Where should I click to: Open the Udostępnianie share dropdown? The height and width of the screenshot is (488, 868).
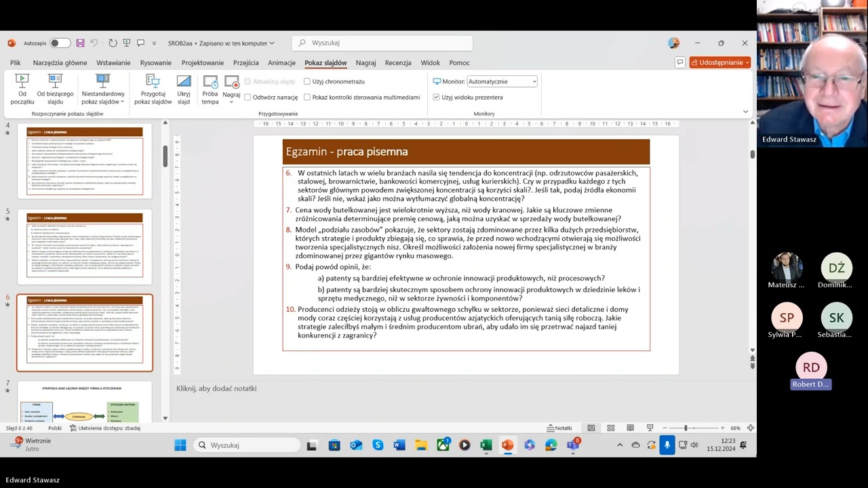(720, 62)
